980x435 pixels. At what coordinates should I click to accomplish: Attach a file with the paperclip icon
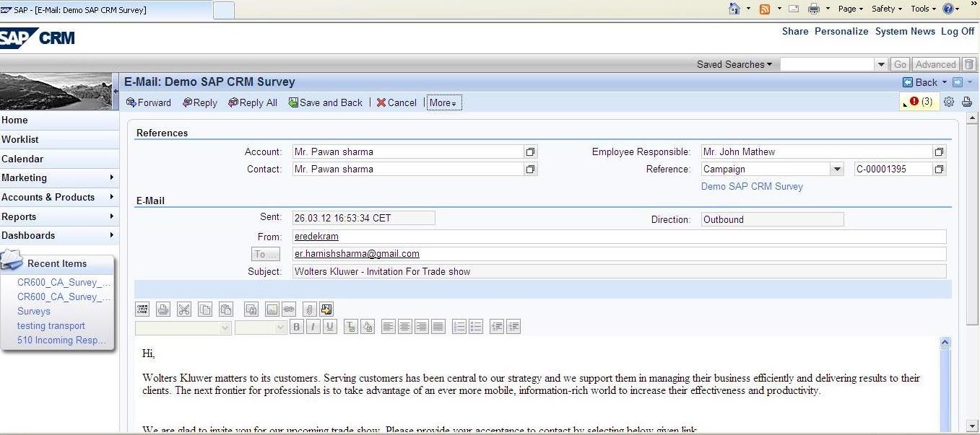pyautogui.click(x=310, y=309)
